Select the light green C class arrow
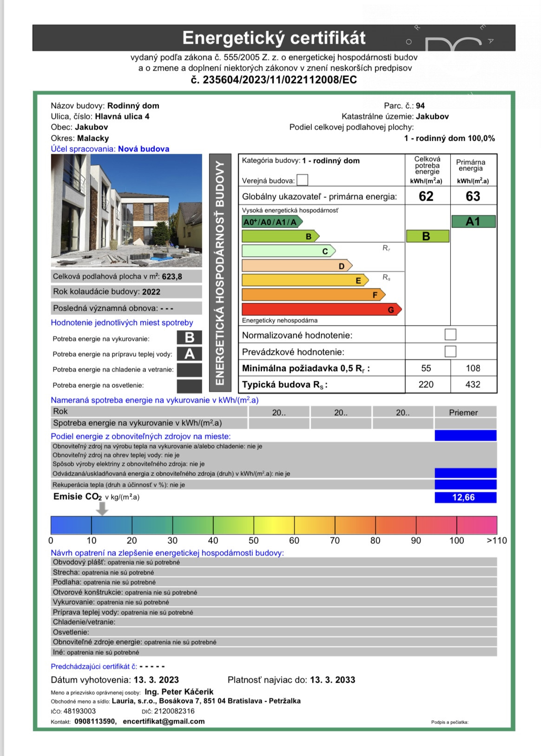 (289, 251)
